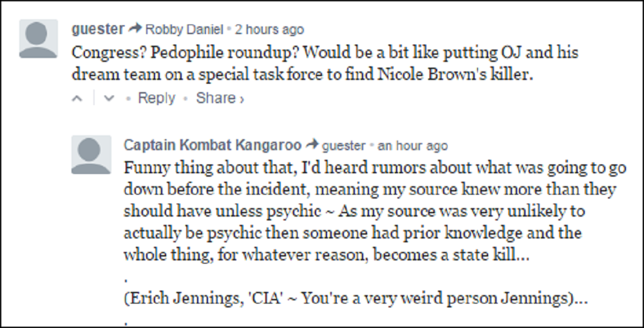The image size is (644, 328).
Task: Click guester's gray avatar at top
Action: pos(39,39)
